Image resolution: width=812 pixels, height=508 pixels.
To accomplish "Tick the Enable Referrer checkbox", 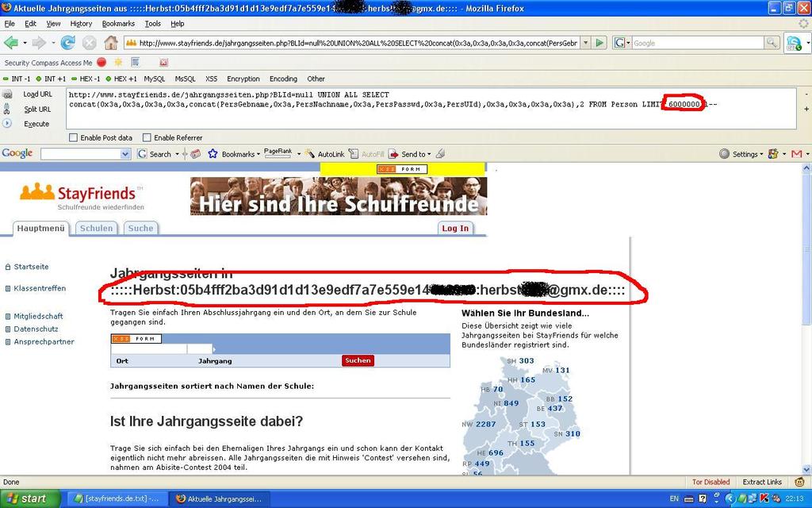I will [147, 138].
